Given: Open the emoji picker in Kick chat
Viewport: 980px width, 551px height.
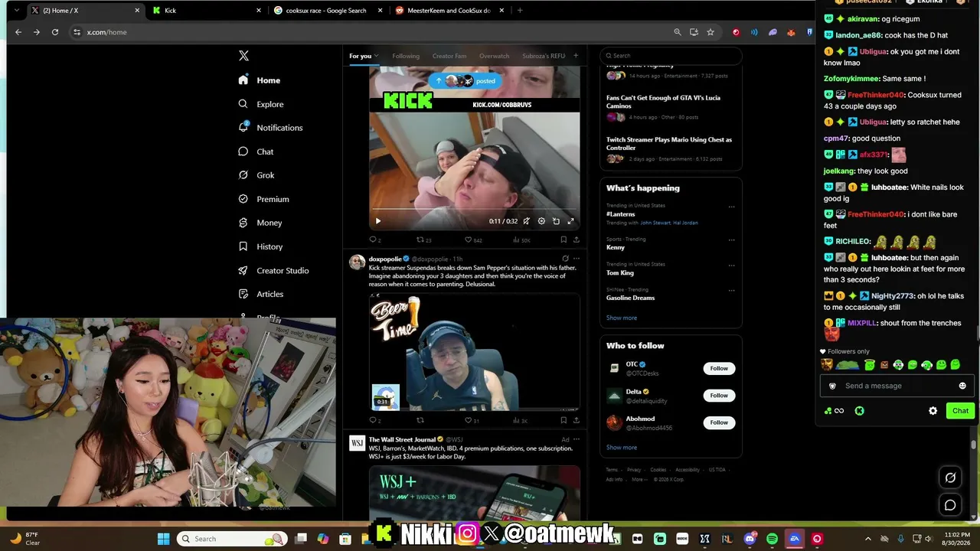Looking at the screenshot, I should click(x=962, y=386).
